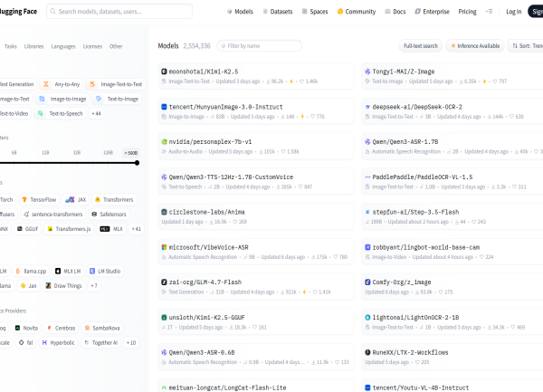Click the like heart icon on nvidia/personaplex-7b-v1 card
Viewport: 543px width, 392px height.
pyautogui.click(x=283, y=152)
